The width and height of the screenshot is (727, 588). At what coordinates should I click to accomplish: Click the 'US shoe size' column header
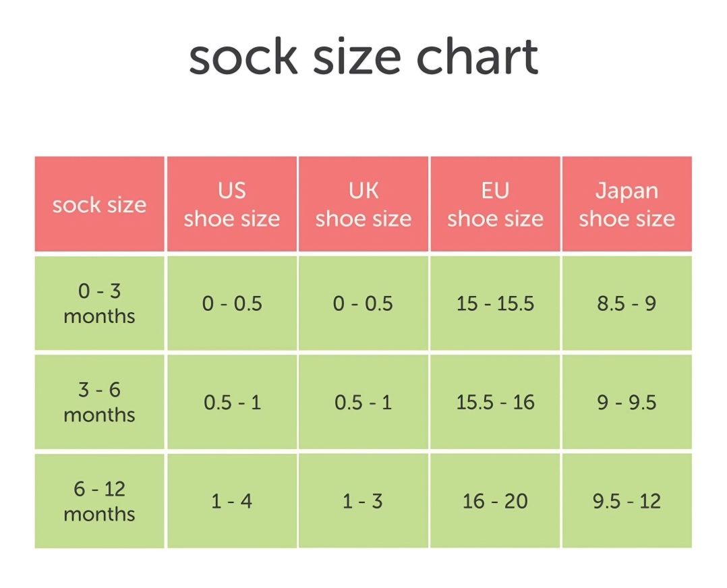232,204
